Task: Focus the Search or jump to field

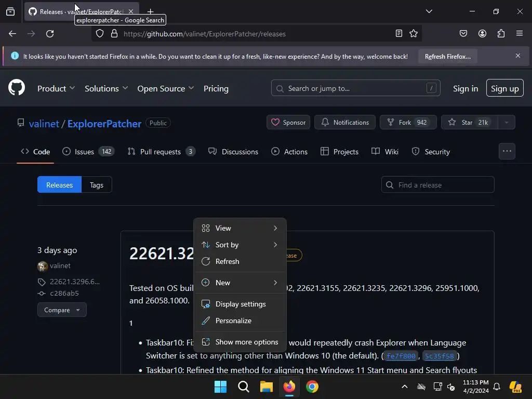Action: pos(355,88)
